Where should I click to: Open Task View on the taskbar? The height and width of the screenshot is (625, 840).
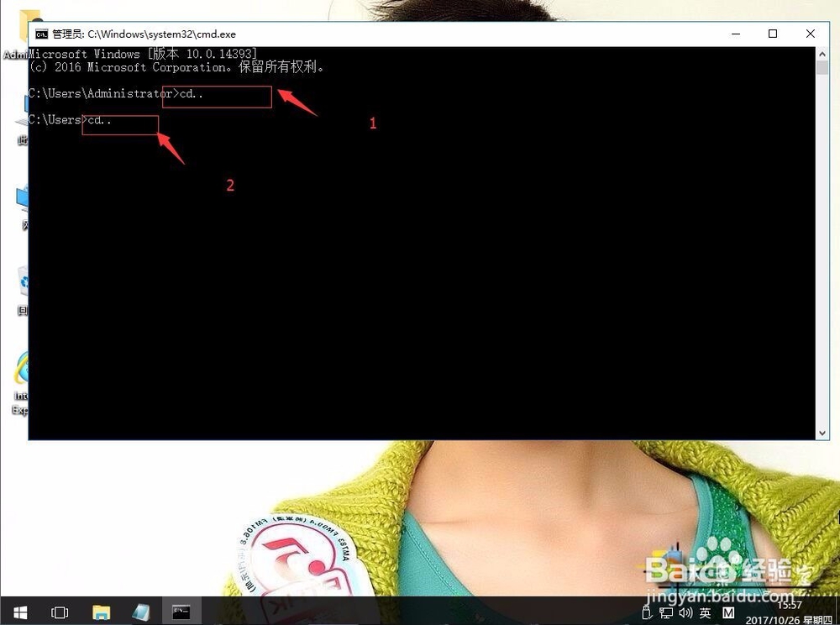[x=60, y=612]
